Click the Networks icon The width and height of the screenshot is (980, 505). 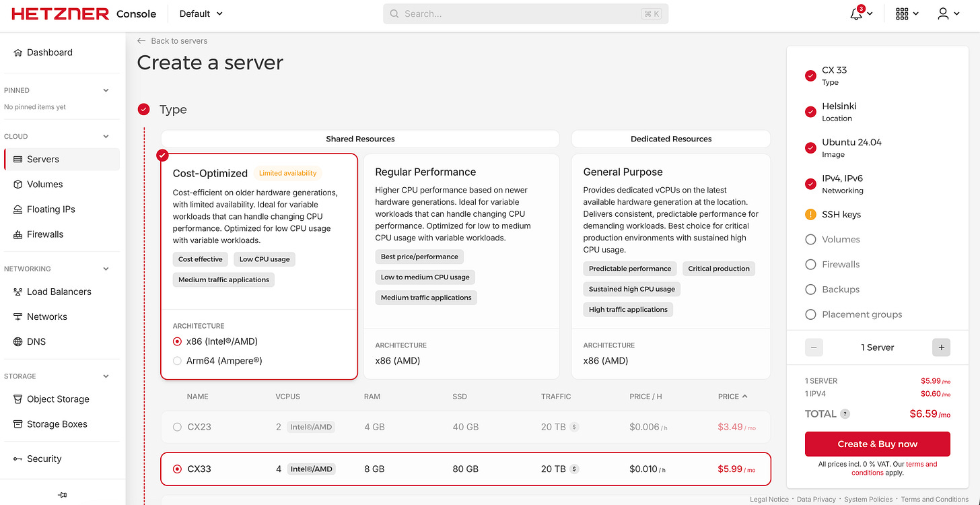coord(18,316)
